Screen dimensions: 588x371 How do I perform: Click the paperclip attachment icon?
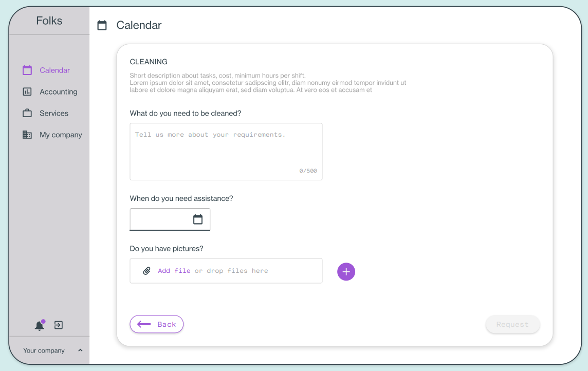pyautogui.click(x=147, y=271)
